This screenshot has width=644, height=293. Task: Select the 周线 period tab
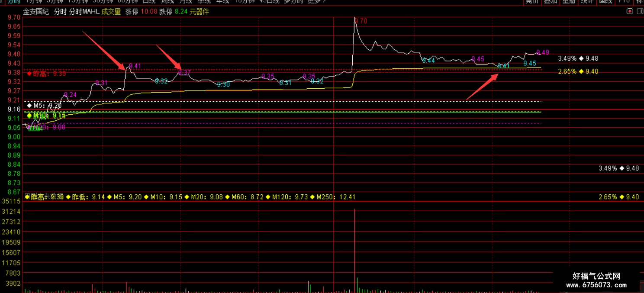(167, 1)
